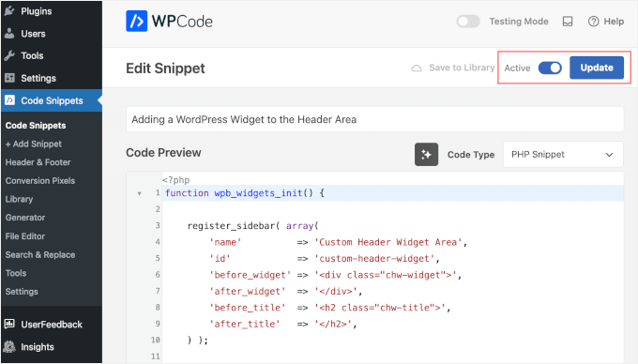
Task: Open Header & Footer submenu item
Action: tap(38, 162)
